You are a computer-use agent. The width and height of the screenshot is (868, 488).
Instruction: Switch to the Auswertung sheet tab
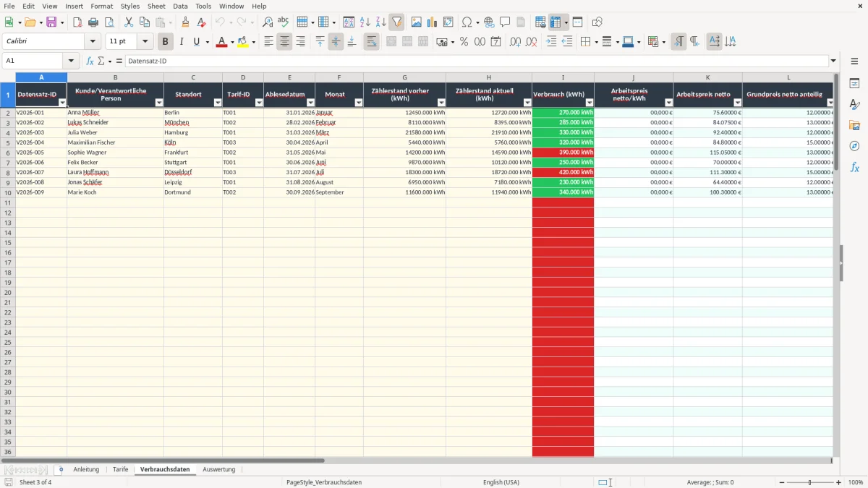tap(219, 469)
